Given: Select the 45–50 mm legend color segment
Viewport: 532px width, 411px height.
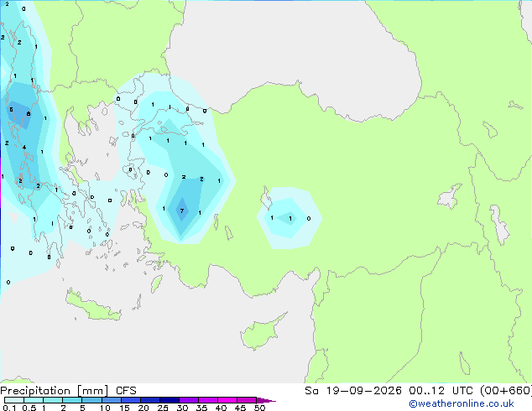Looking at the screenshot, I should [247, 400].
